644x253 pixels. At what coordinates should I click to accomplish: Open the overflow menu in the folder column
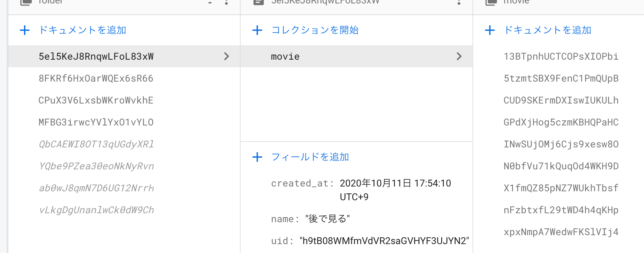click(x=226, y=3)
